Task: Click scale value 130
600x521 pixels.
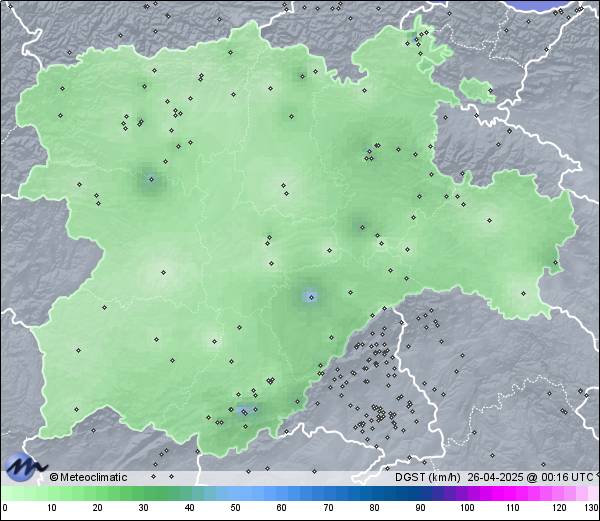Action: point(592,508)
